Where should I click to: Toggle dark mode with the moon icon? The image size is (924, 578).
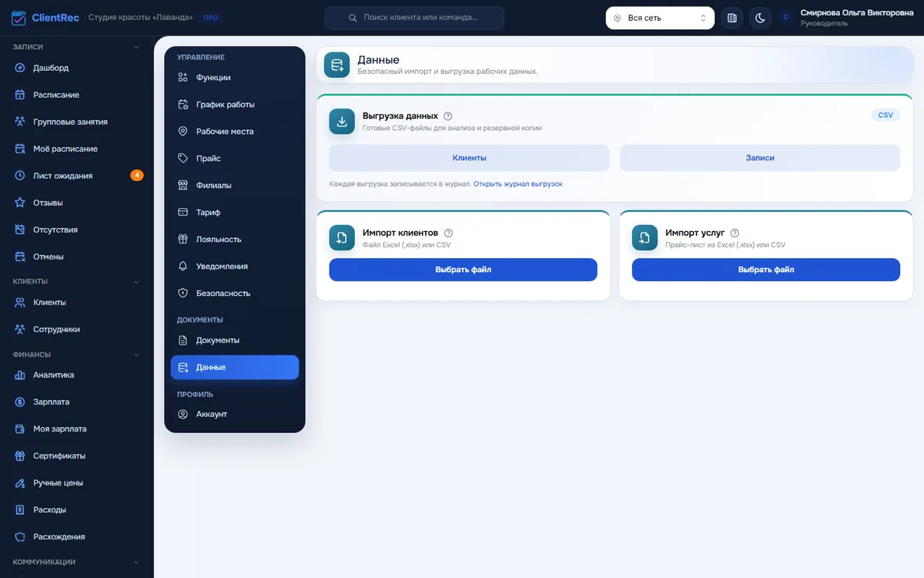760,18
